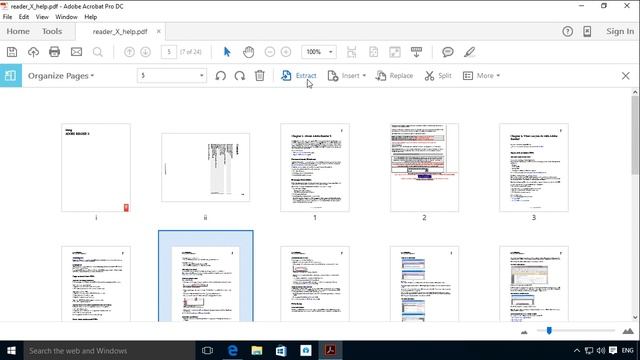Adjust the thumbnail size slider handle
640x360 pixels.
(549, 330)
